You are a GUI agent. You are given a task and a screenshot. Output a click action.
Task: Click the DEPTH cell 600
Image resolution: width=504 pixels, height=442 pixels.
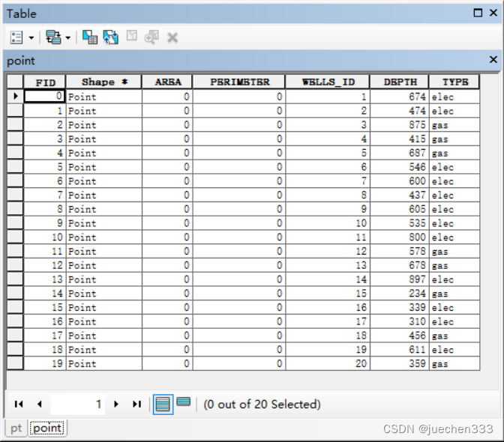[x=400, y=181]
